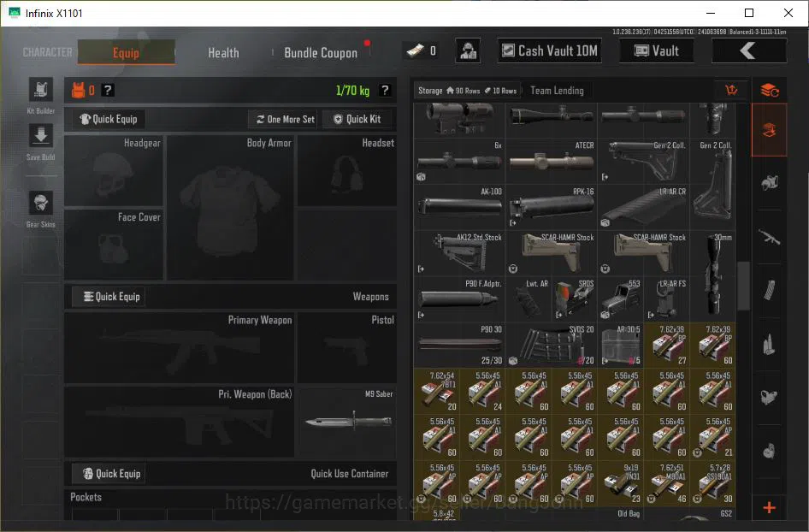Click the sort storage icon above item grid
Viewport: 809px width, 532px height.
(732, 91)
